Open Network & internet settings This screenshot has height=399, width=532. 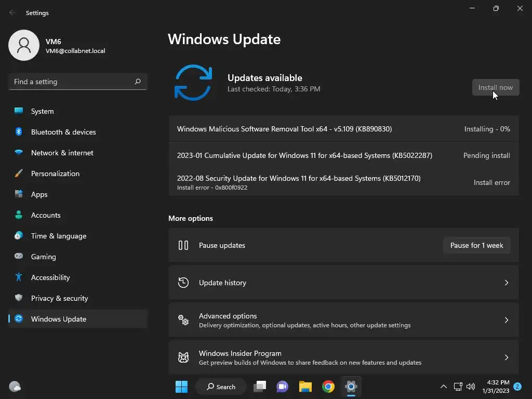[x=78, y=153]
